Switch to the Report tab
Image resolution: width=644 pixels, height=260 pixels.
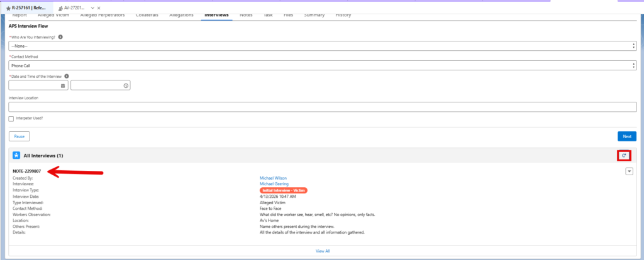[x=19, y=15]
